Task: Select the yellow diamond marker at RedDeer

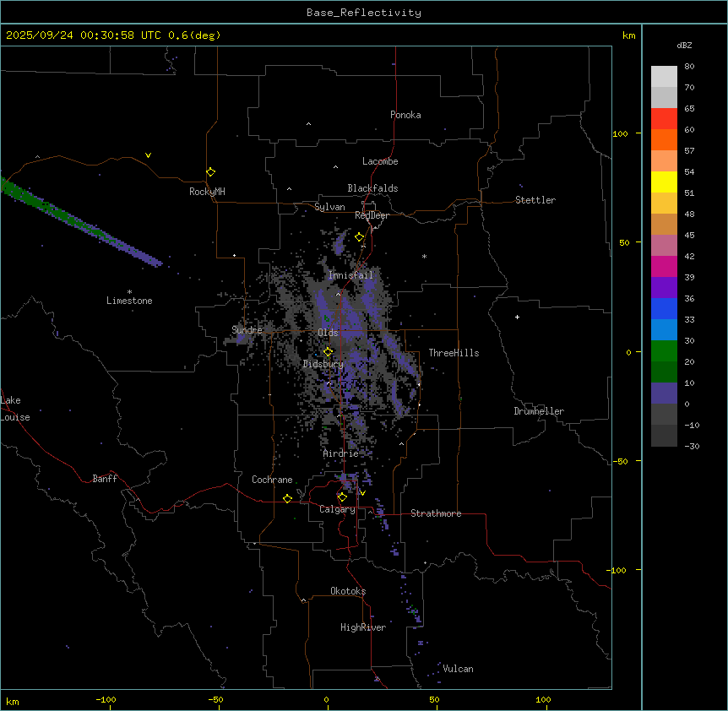Action: pos(359,237)
